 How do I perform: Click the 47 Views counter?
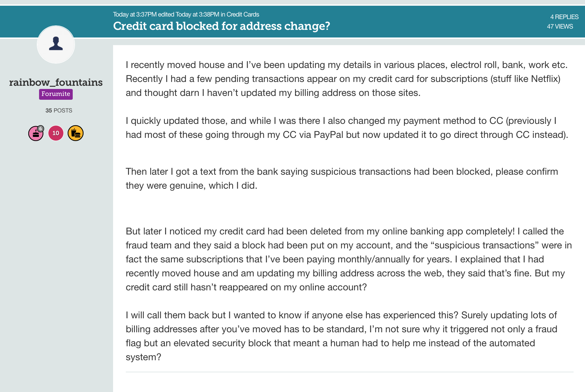560,26
